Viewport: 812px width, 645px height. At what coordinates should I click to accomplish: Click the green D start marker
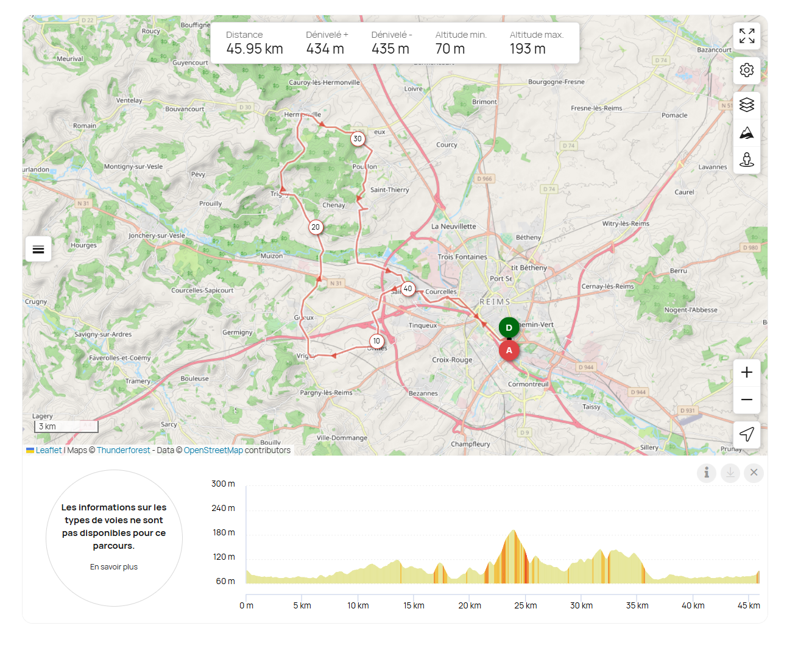coord(509,328)
